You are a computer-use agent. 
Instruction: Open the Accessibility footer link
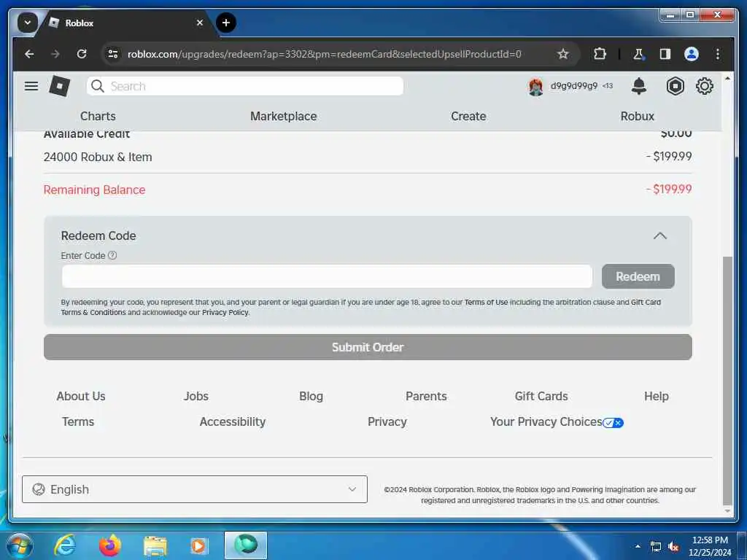pyautogui.click(x=233, y=422)
